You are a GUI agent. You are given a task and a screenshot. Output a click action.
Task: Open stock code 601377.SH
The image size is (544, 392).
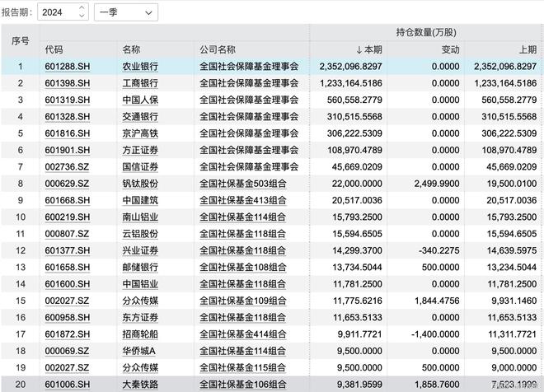[x=68, y=250]
